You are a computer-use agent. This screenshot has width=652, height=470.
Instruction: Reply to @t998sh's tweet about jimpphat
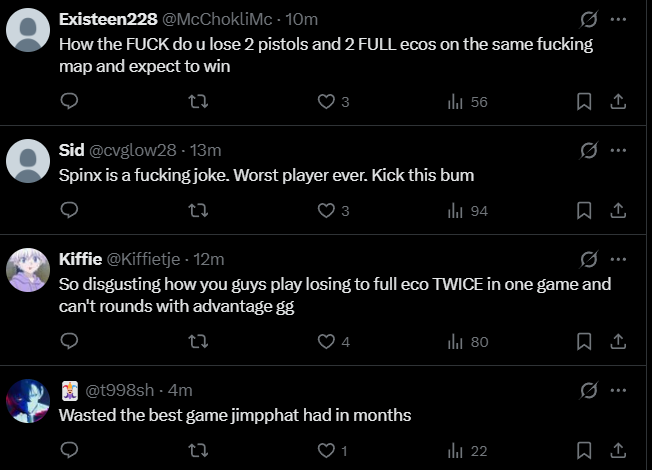[x=69, y=450]
